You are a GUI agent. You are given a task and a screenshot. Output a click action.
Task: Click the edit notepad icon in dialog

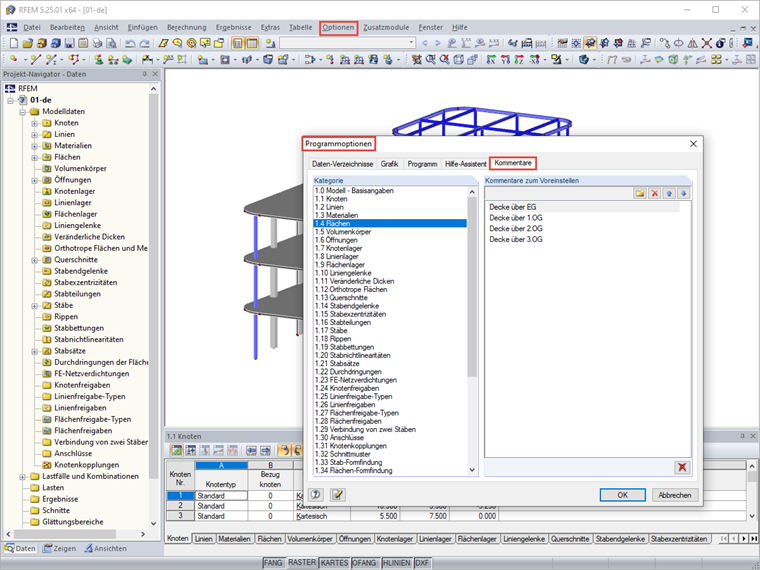click(x=337, y=495)
